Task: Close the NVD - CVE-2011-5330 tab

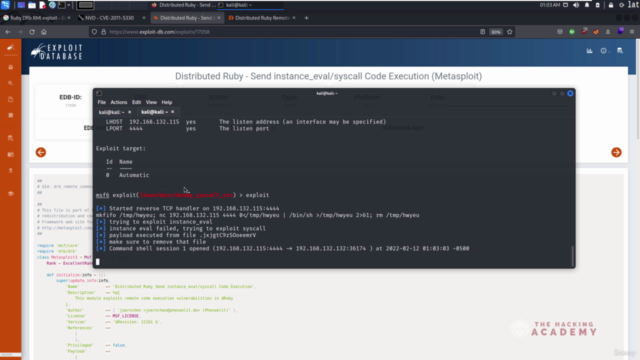Action: point(144,18)
